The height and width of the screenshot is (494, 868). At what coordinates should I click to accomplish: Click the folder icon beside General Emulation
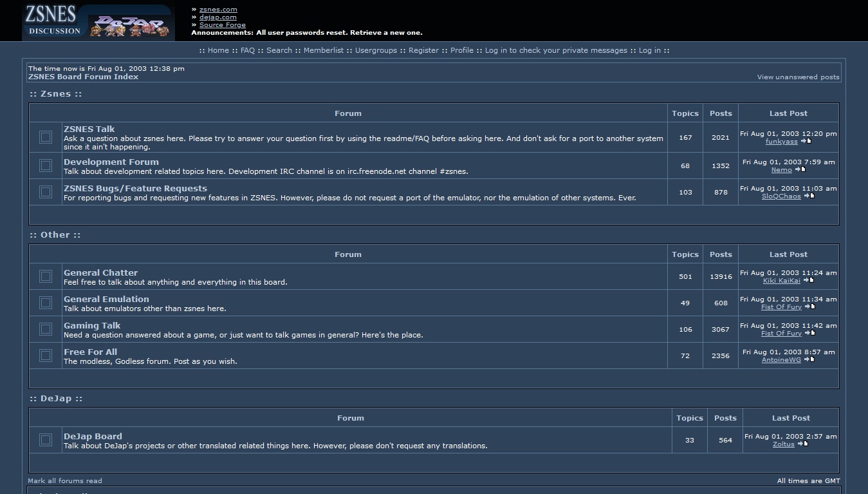pos(46,303)
